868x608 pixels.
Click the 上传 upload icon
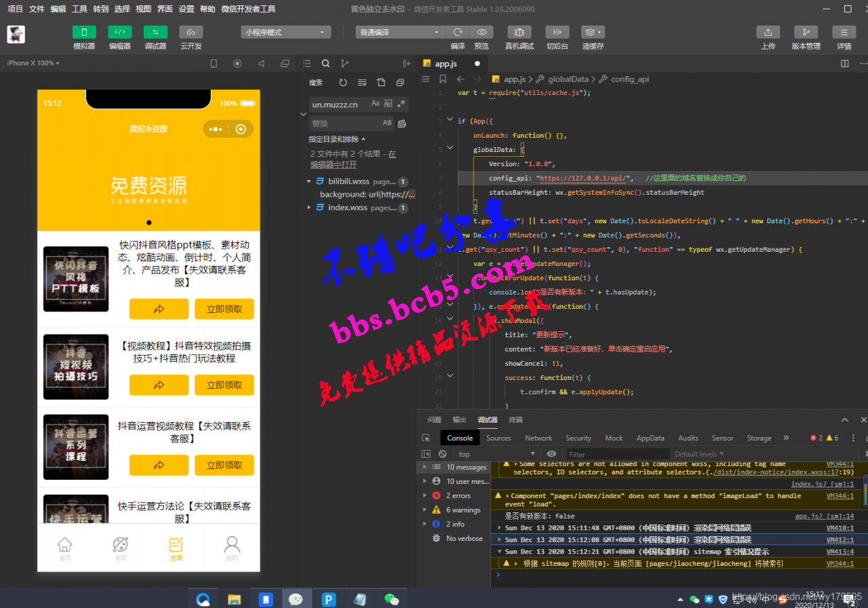coord(768,32)
